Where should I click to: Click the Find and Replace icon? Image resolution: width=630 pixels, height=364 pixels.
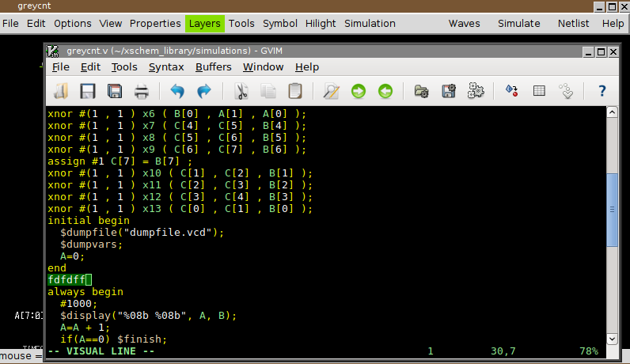pos(332,91)
